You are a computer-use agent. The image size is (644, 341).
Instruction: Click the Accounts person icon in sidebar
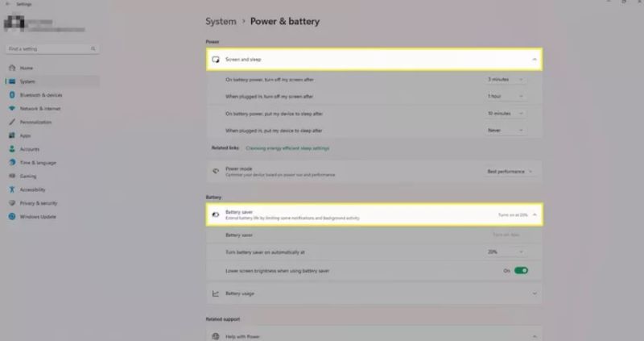coord(12,149)
